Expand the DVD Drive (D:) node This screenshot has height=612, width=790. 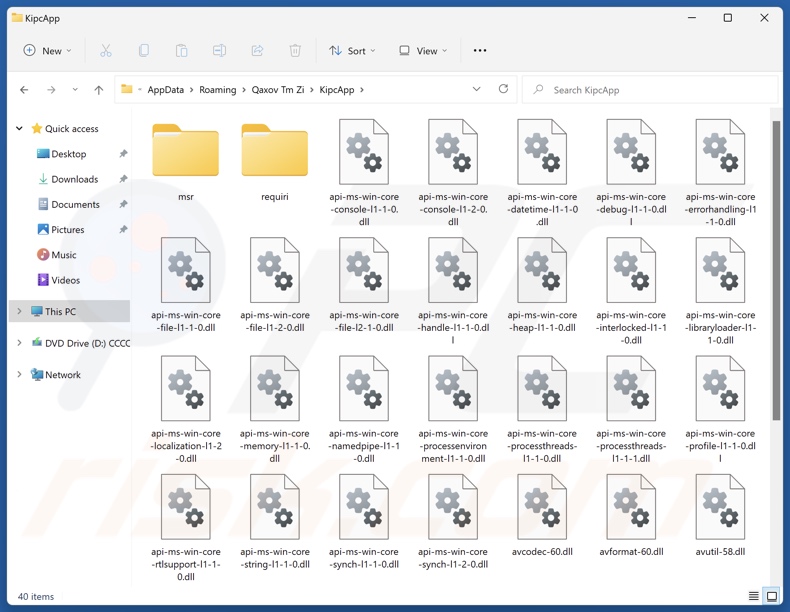click(x=19, y=343)
